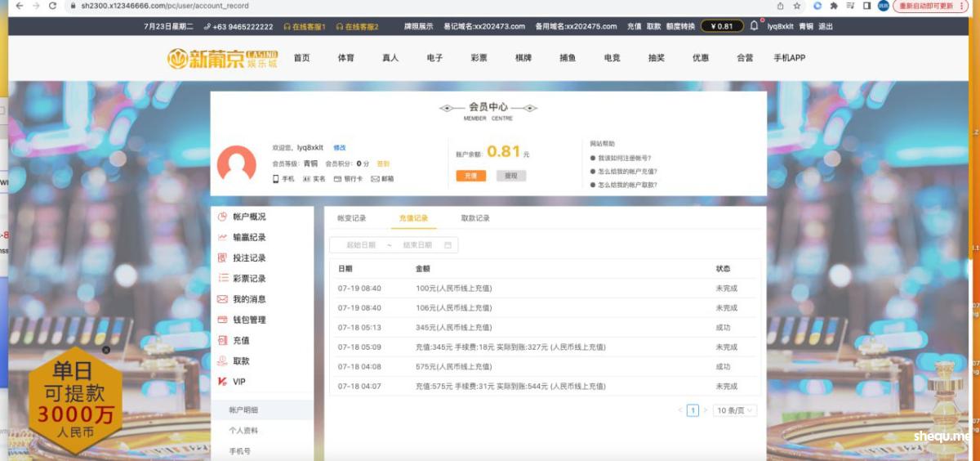The image size is (980, 461).
Task: Open 体育 in the main navigation
Action: pyautogui.click(x=345, y=58)
